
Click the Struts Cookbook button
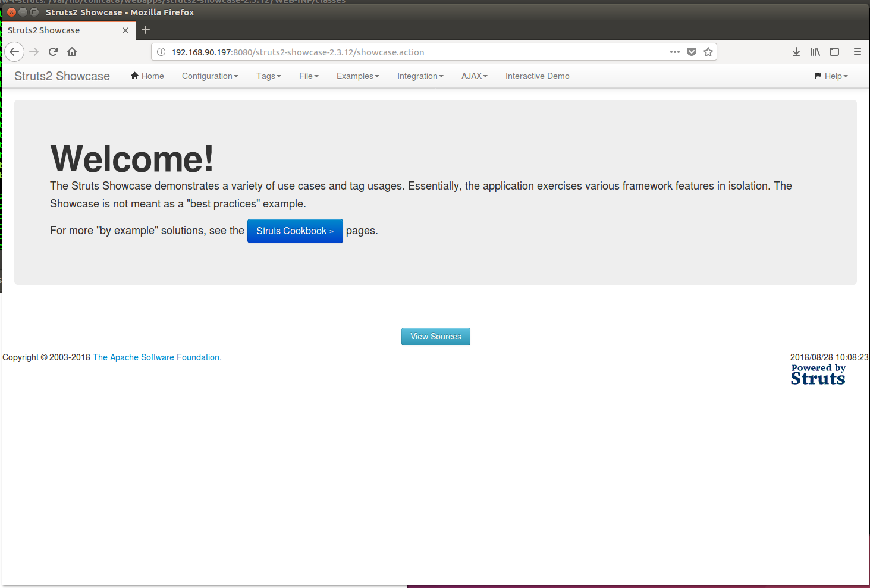(295, 231)
